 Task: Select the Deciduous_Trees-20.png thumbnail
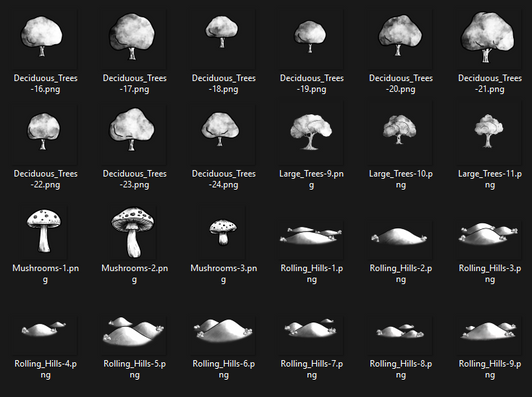coord(400,39)
